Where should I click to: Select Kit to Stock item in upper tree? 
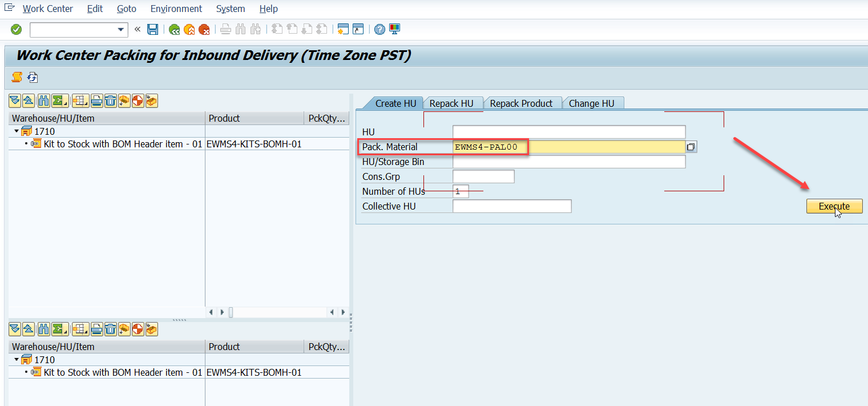[x=123, y=144]
